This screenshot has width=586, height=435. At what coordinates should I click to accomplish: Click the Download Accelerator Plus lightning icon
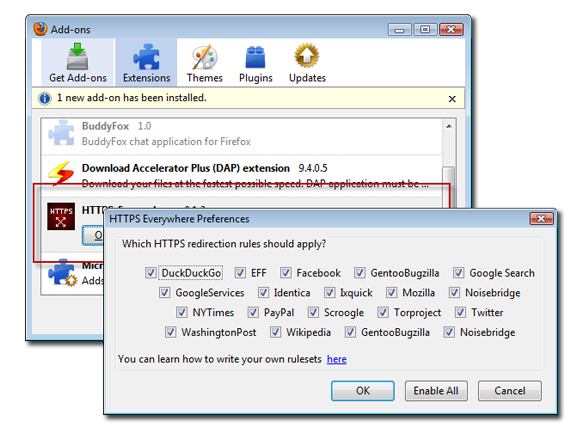click(61, 173)
